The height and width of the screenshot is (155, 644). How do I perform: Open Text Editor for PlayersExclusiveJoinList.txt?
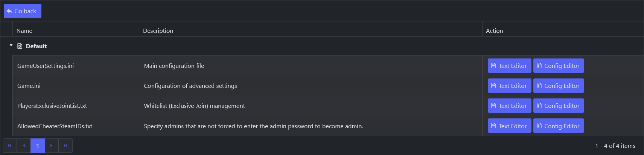pos(509,106)
